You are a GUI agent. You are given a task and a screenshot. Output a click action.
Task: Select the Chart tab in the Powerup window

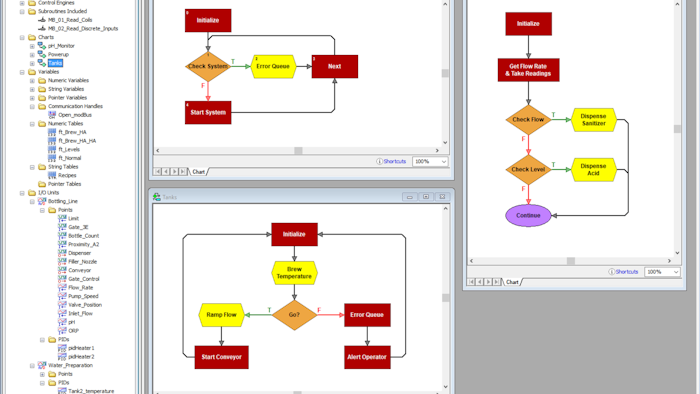[199, 172]
